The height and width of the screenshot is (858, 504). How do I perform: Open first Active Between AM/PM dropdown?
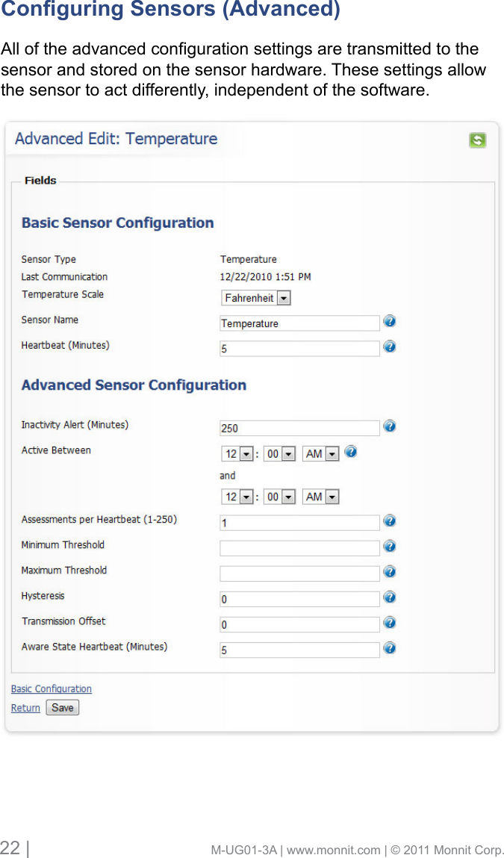[x=321, y=453]
